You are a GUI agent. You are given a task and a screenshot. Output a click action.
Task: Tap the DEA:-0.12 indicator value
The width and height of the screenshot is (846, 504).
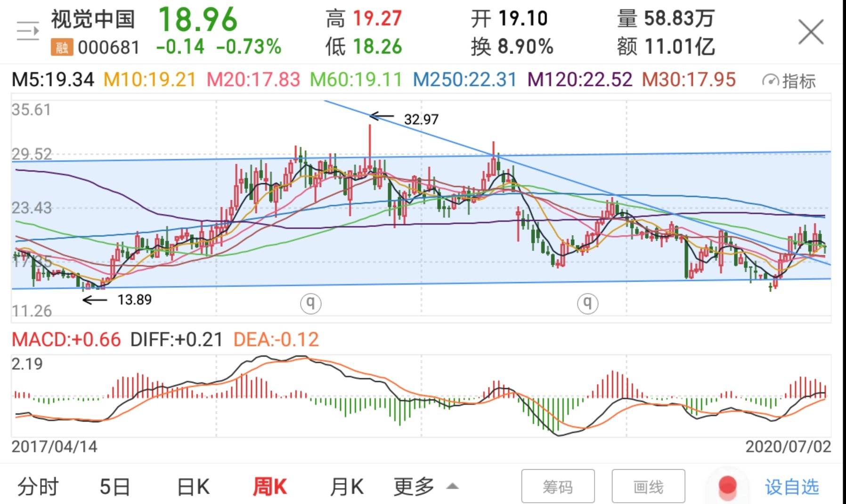(x=276, y=340)
